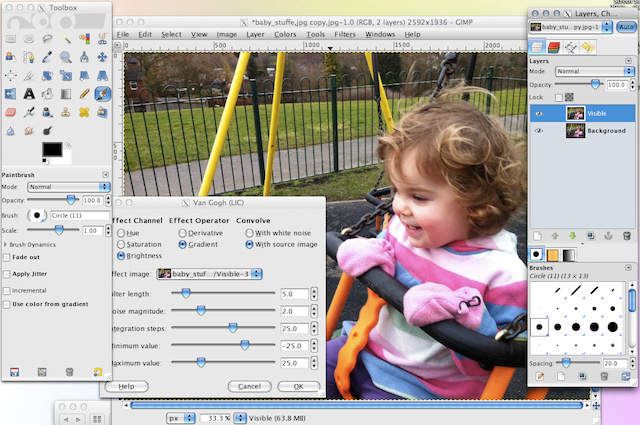Open the Colors menu
640x425 pixels.
tap(285, 34)
